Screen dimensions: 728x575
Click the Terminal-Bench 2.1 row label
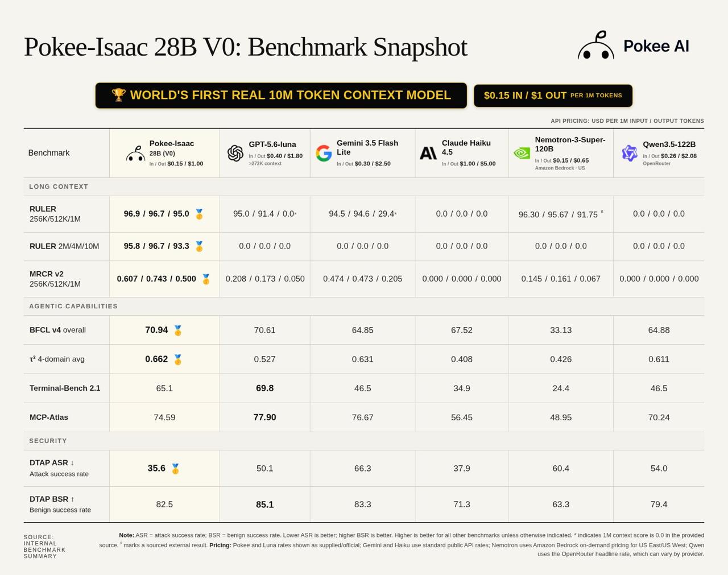click(65, 388)
